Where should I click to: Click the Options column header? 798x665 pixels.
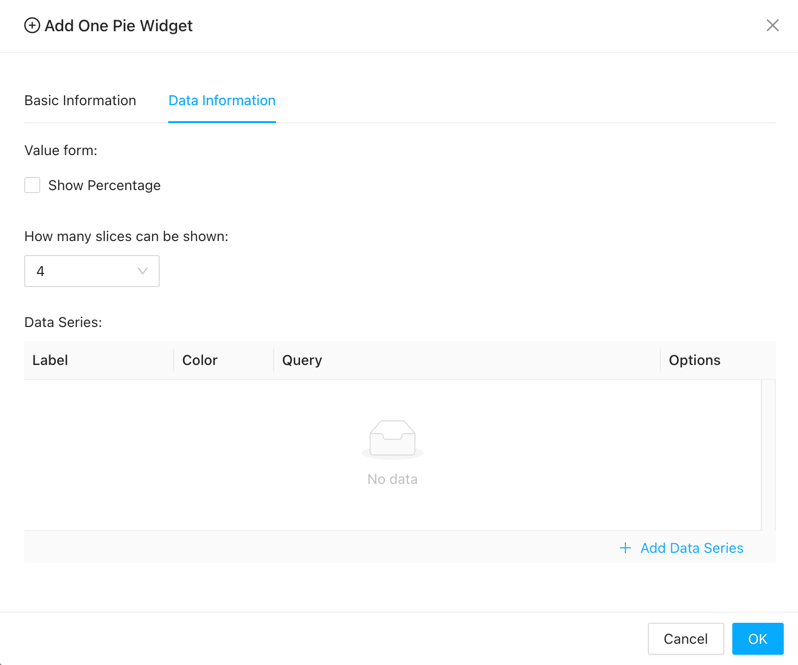694,360
